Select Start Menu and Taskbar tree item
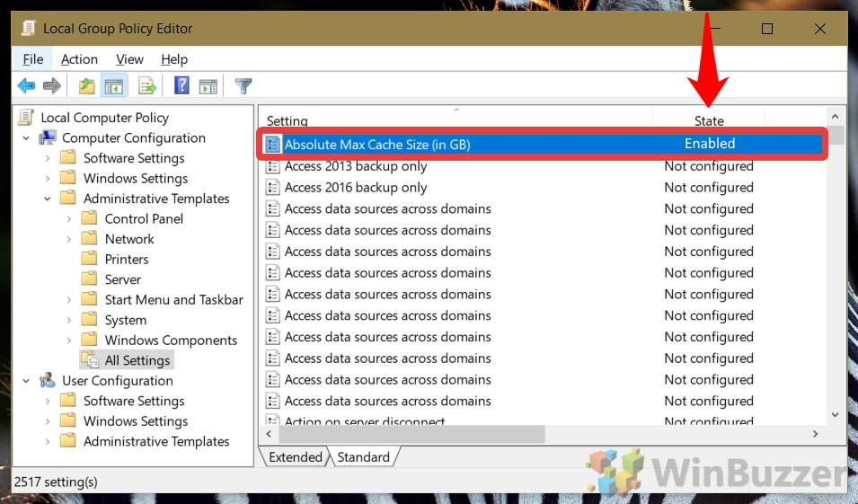 [173, 300]
